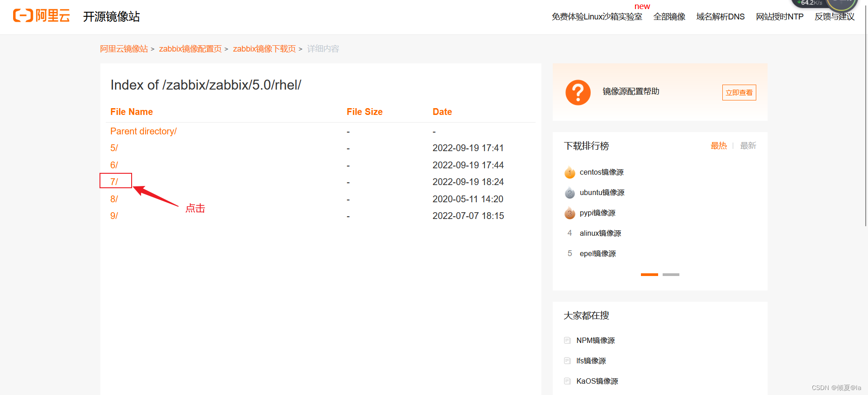
Task: Open NPM镜像源 popular search link
Action: [595, 340]
